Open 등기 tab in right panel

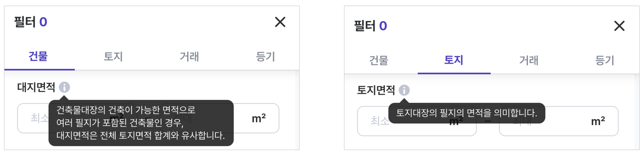click(605, 60)
